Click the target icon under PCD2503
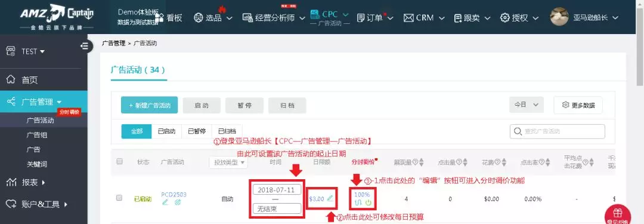The height and width of the screenshot is (224, 644). (178, 202)
